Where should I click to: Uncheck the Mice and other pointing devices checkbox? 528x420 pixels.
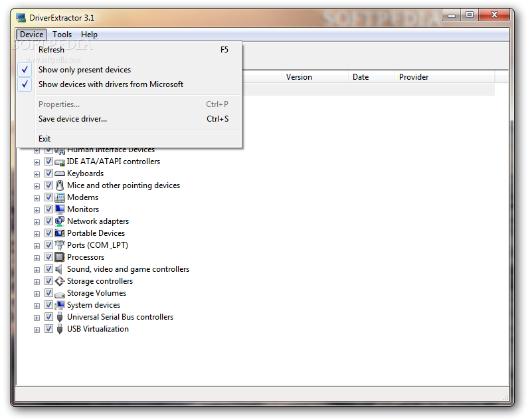tap(48, 185)
